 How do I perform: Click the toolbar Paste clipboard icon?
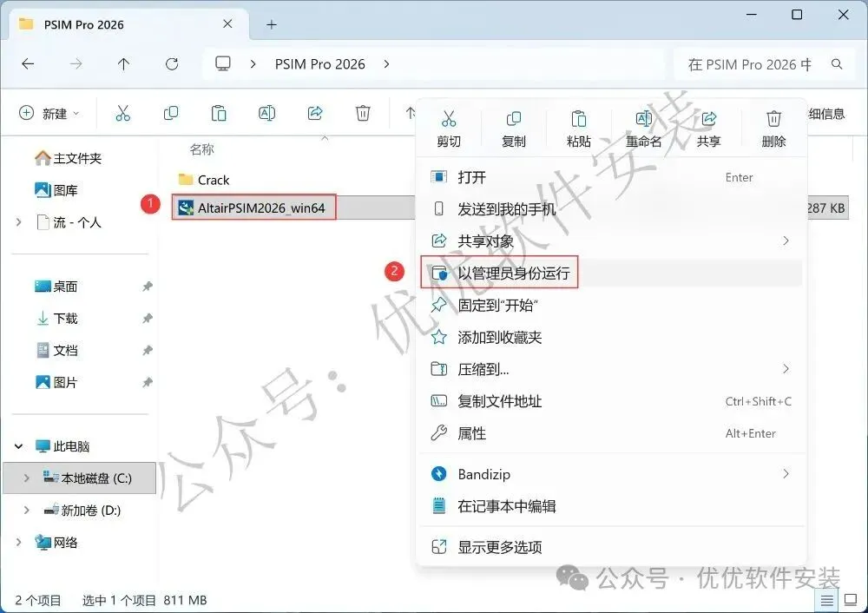[219, 114]
